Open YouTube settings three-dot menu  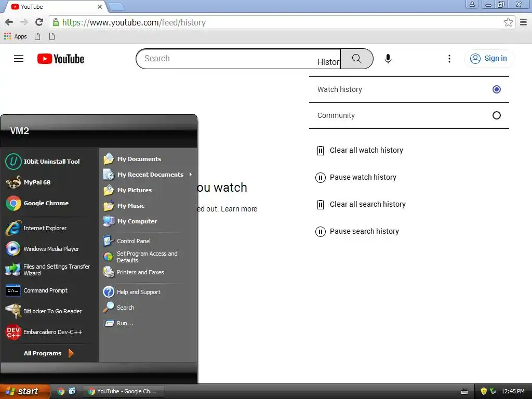pos(449,59)
